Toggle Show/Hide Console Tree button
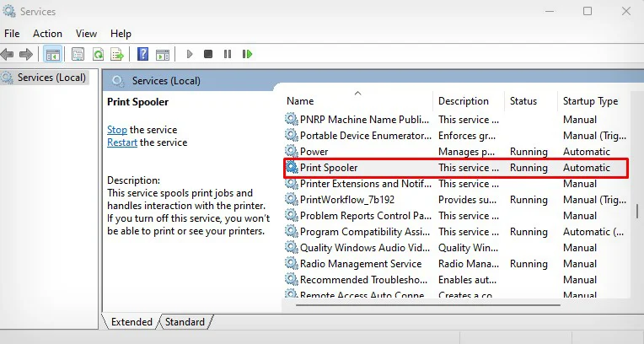644x344 pixels. coord(53,54)
